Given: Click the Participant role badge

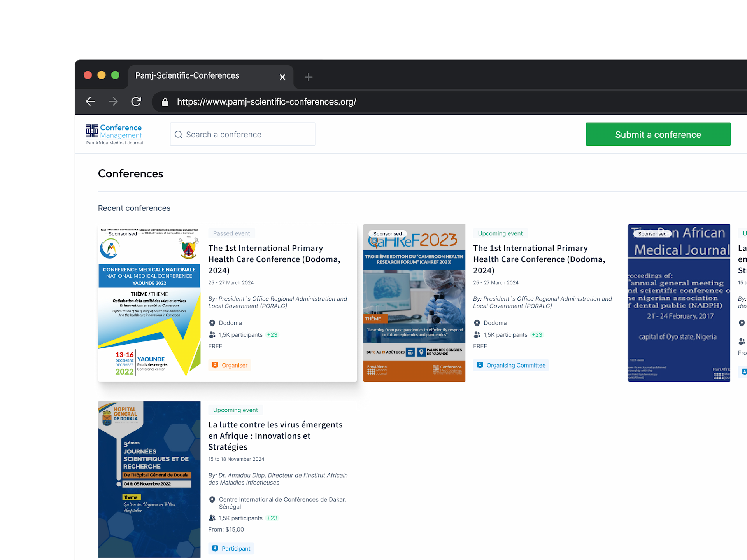Looking at the screenshot, I should tap(231, 548).
